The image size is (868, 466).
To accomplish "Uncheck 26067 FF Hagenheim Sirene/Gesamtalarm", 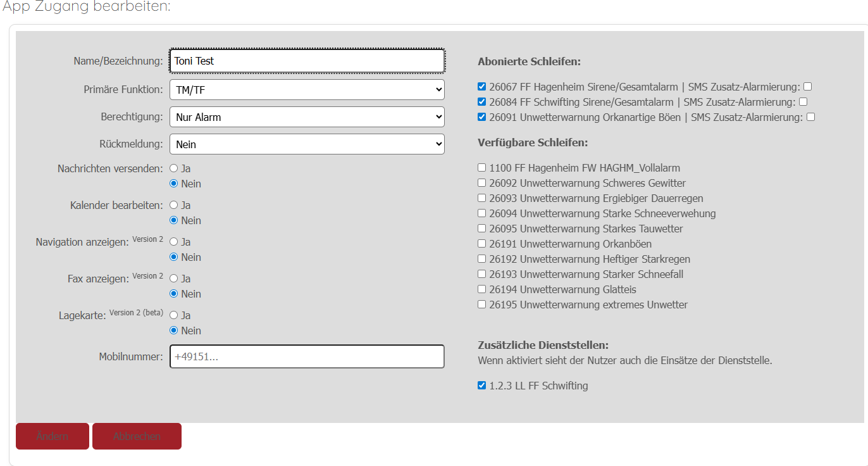I will click(x=482, y=87).
